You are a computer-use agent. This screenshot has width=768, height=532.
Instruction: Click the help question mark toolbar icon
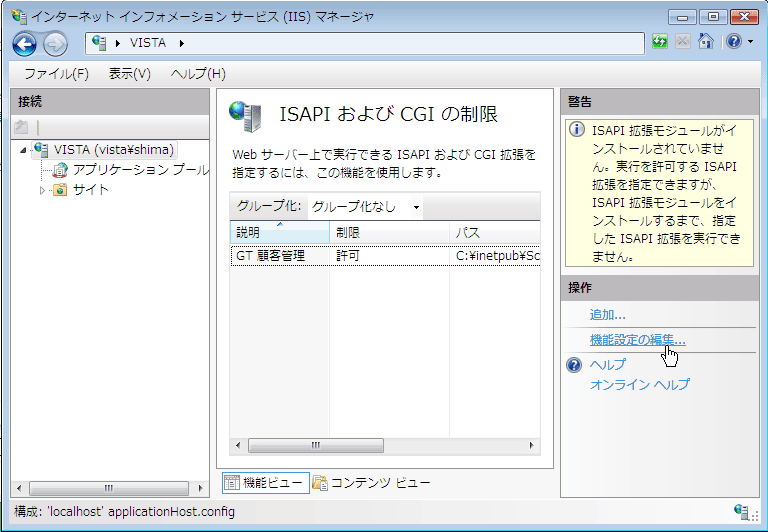pos(732,42)
